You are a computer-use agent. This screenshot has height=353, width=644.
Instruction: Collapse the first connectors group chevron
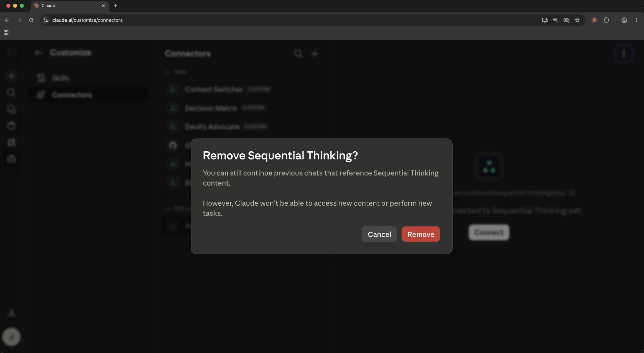pyautogui.click(x=168, y=72)
